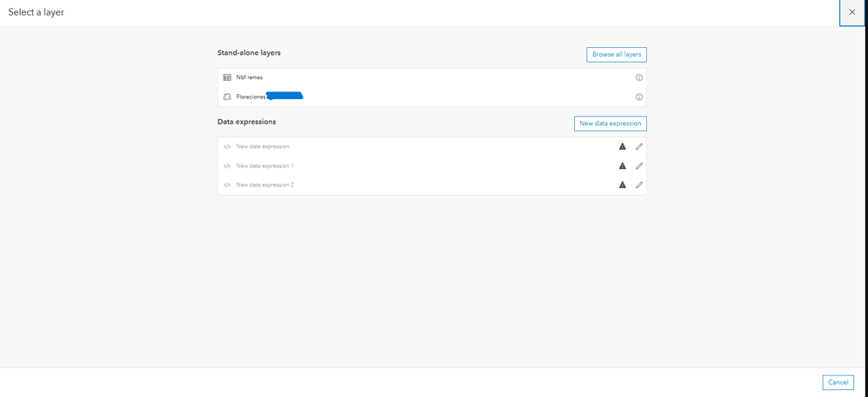This screenshot has width=868, height=397.
Task: Click the Browse all layers button
Action: tap(616, 54)
